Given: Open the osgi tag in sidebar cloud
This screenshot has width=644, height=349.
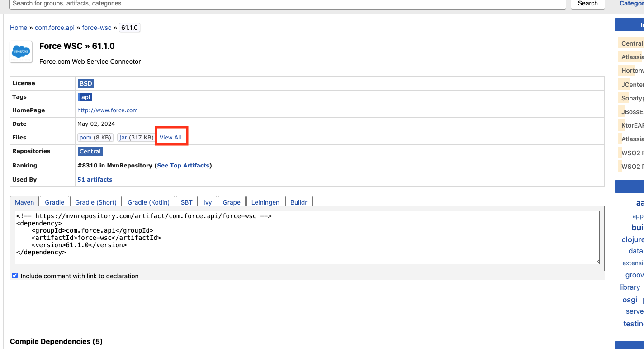Looking at the screenshot, I should tap(630, 300).
